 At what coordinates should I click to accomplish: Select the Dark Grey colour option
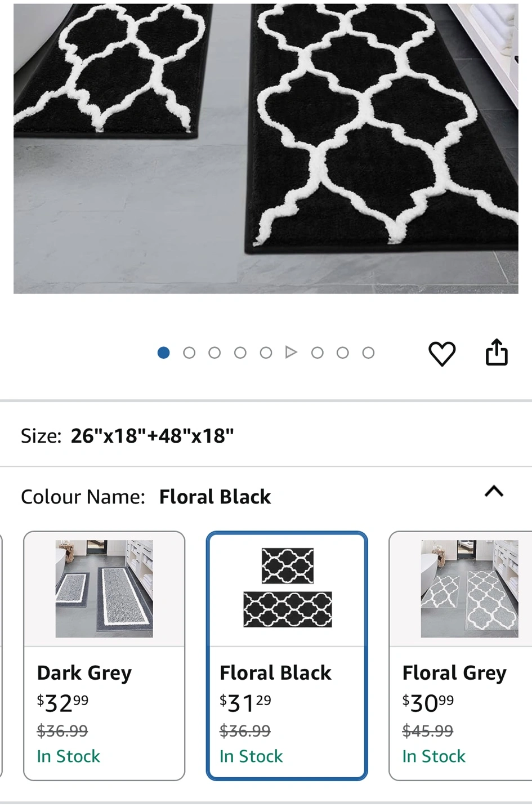point(104,656)
